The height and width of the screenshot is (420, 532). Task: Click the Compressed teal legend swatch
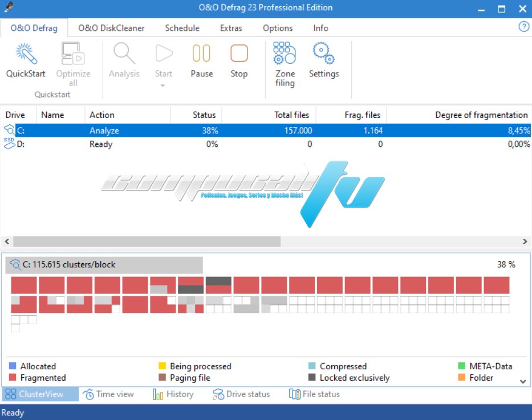tap(312, 366)
